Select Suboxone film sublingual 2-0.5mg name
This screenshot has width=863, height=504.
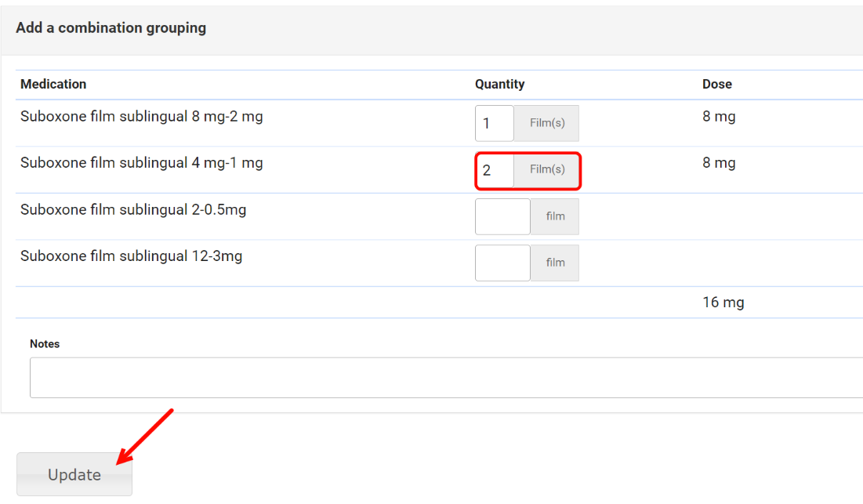tap(133, 209)
